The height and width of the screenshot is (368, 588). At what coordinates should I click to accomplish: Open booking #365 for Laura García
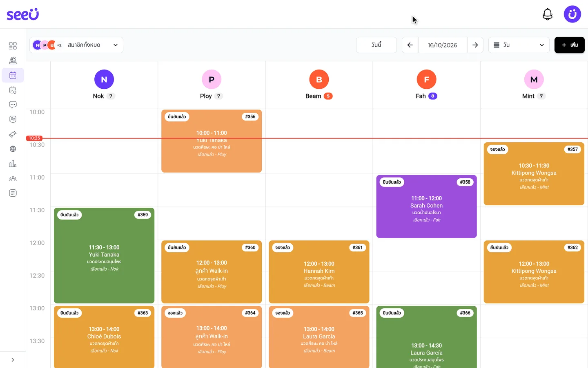click(319, 337)
